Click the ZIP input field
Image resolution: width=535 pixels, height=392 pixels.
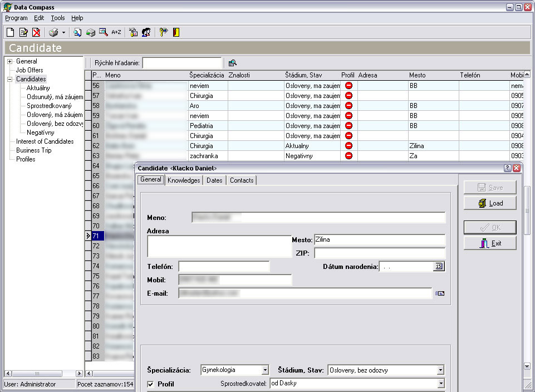coord(380,253)
